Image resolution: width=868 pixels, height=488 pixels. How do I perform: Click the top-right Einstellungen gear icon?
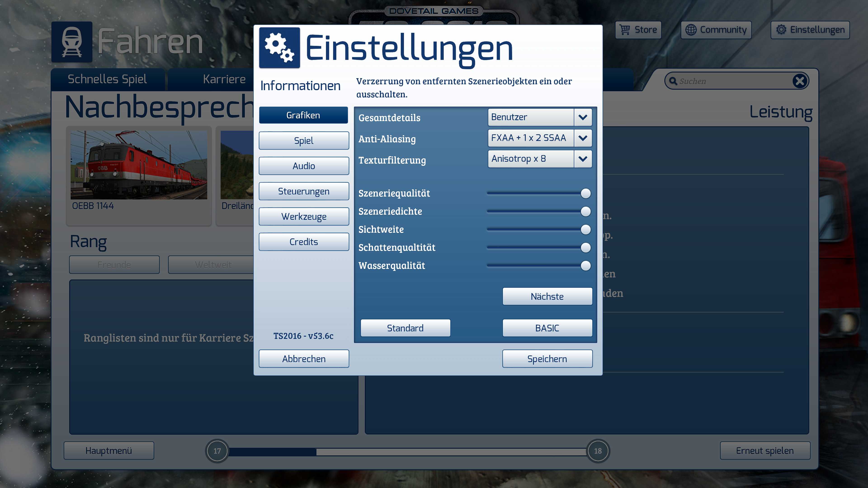click(781, 30)
